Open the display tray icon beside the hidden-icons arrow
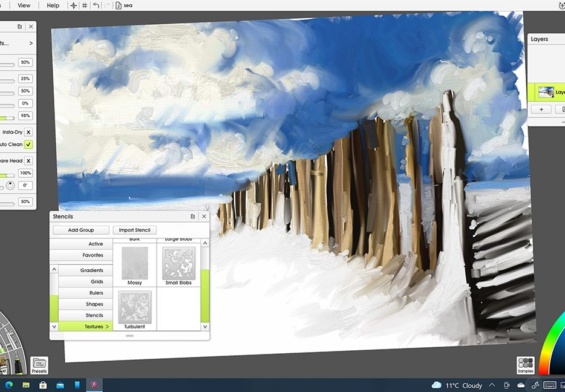 [x=506, y=386]
